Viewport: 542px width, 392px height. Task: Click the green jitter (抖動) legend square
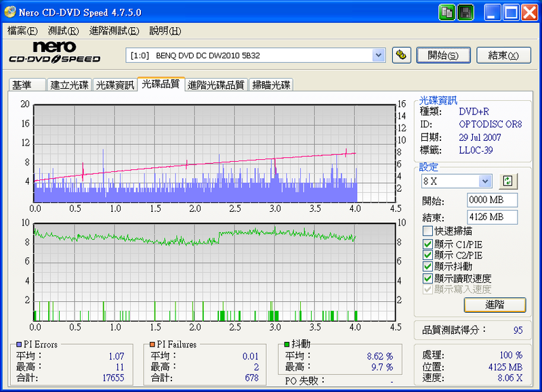[287, 344]
